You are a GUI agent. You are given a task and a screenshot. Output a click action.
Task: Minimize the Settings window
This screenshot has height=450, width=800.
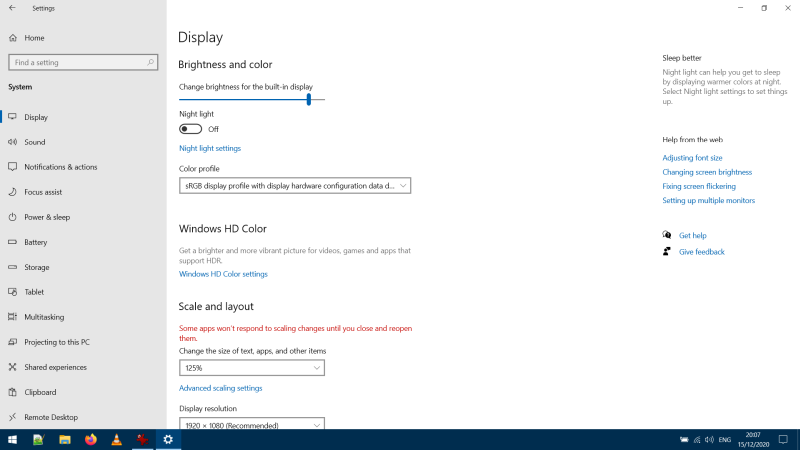(740, 8)
